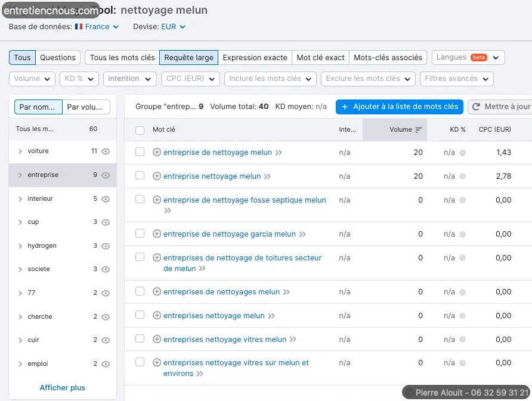
Task: Check the box for 'entreprise nettoyage melun'
Action: [140, 176]
